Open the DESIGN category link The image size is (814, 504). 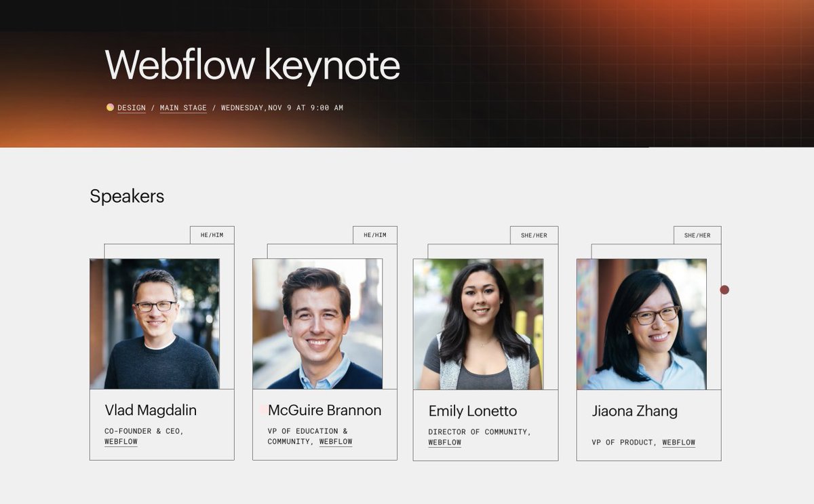coord(131,107)
